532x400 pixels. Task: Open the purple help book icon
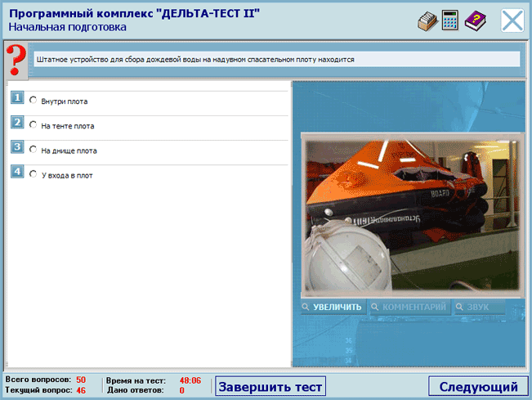(x=475, y=21)
